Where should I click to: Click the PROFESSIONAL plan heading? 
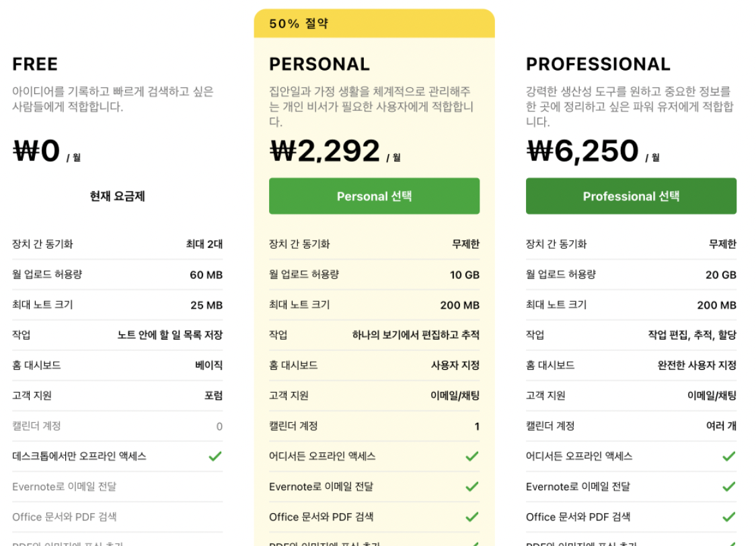tap(598, 64)
